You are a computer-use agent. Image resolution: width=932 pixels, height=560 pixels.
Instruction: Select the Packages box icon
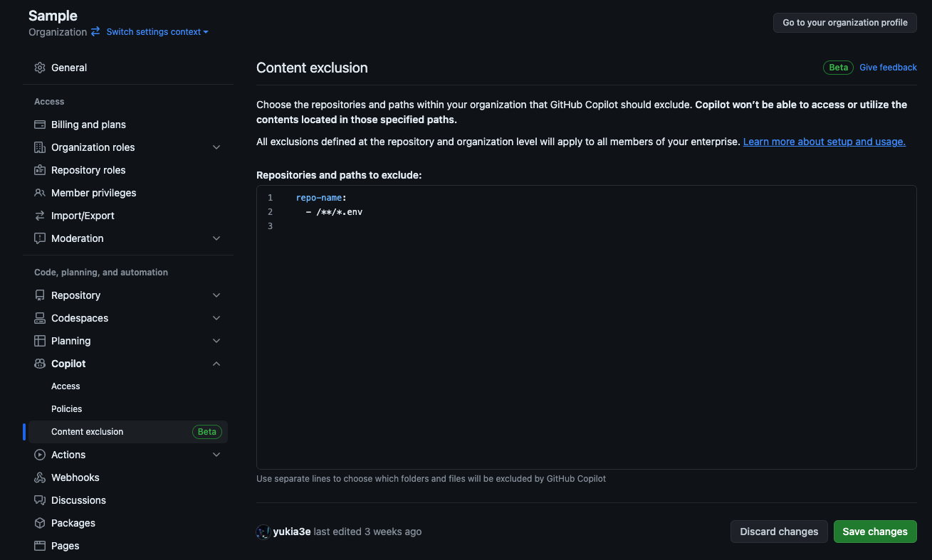(x=39, y=522)
